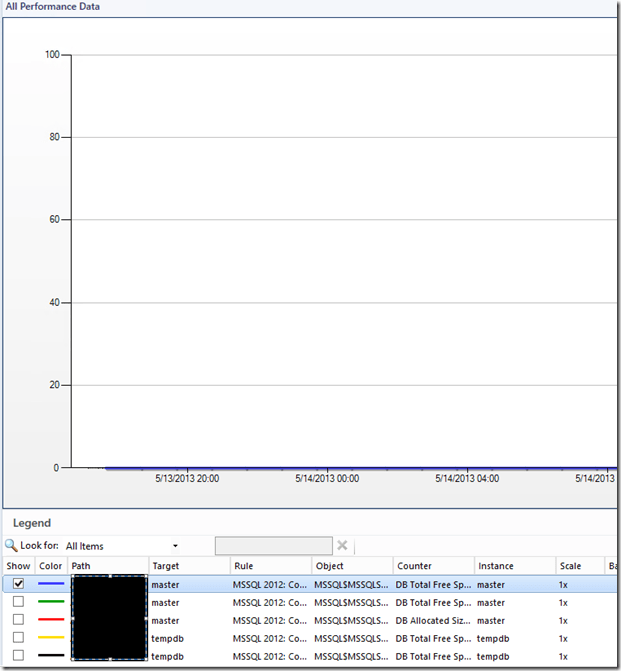This screenshot has width=621, height=671.
Task: Click the Instance column header
Action: pos(514,566)
